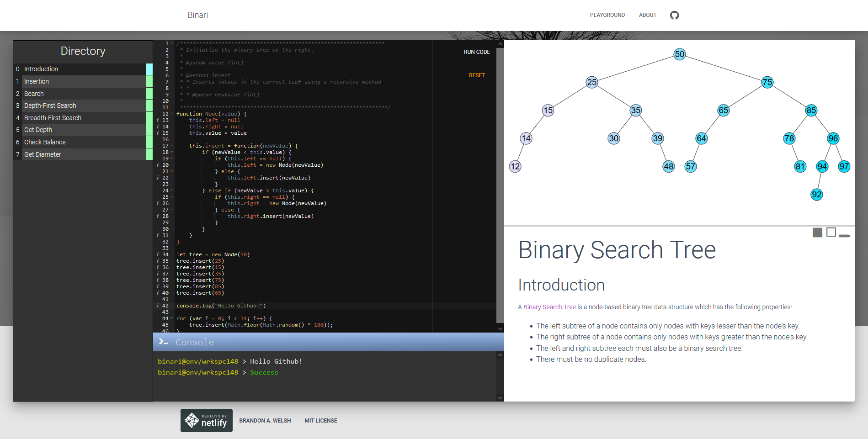The width and height of the screenshot is (868, 439).
Task: Click the filled square panel size icon
Action: tap(817, 233)
